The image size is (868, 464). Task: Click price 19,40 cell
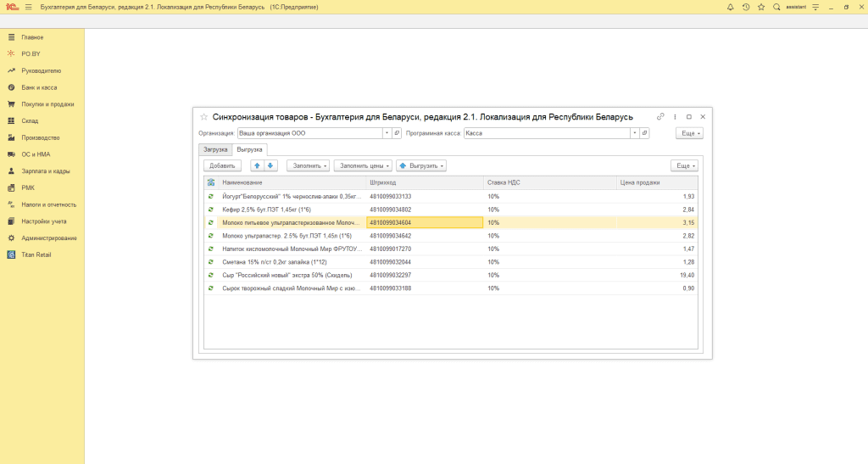657,275
